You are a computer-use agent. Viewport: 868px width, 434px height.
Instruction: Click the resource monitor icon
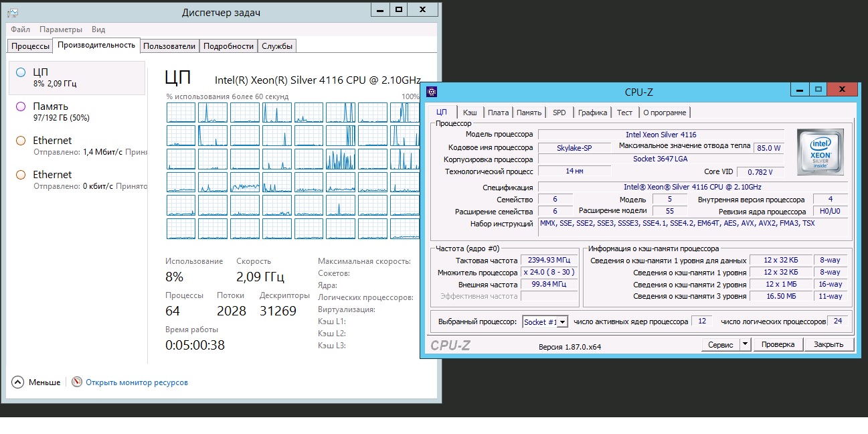point(77,382)
